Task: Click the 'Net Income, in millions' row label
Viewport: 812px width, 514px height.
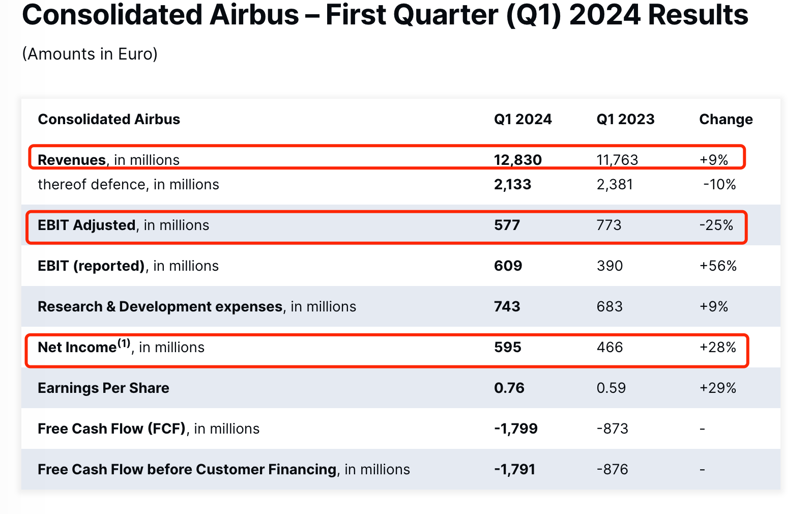Action: point(121,347)
